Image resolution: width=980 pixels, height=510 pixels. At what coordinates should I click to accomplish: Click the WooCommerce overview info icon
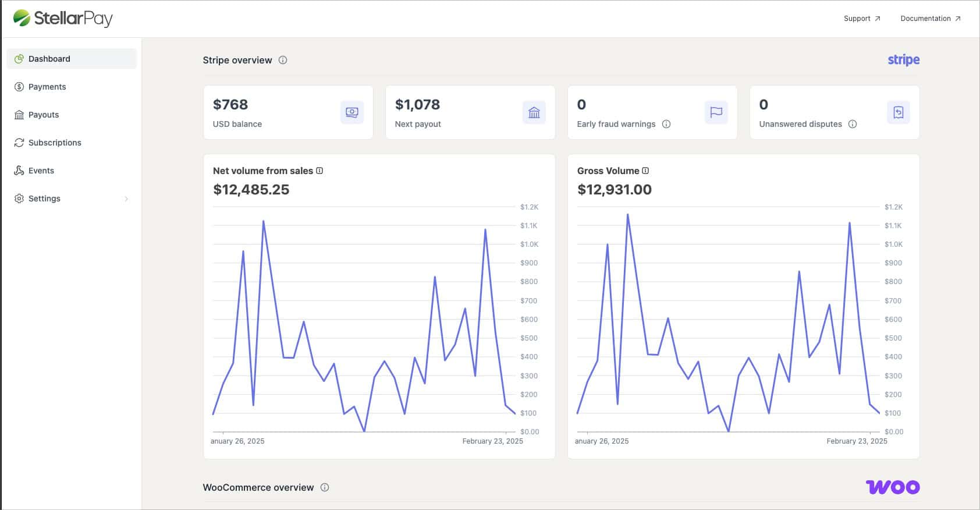point(325,487)
